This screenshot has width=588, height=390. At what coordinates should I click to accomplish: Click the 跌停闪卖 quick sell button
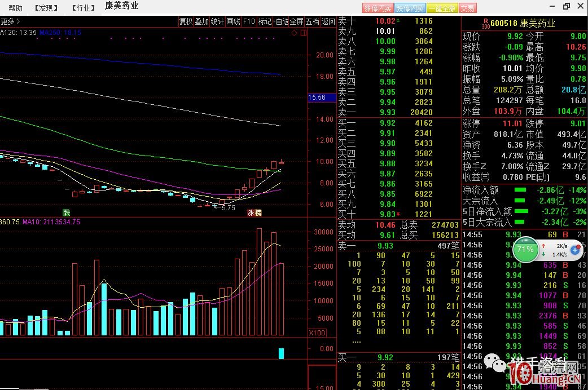[410, 8]
